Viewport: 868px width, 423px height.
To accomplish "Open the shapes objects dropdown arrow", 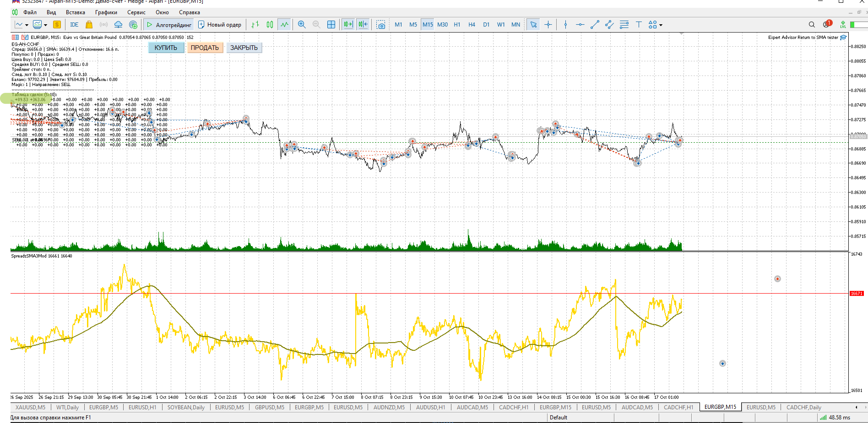I will click(x=661, y=25).
